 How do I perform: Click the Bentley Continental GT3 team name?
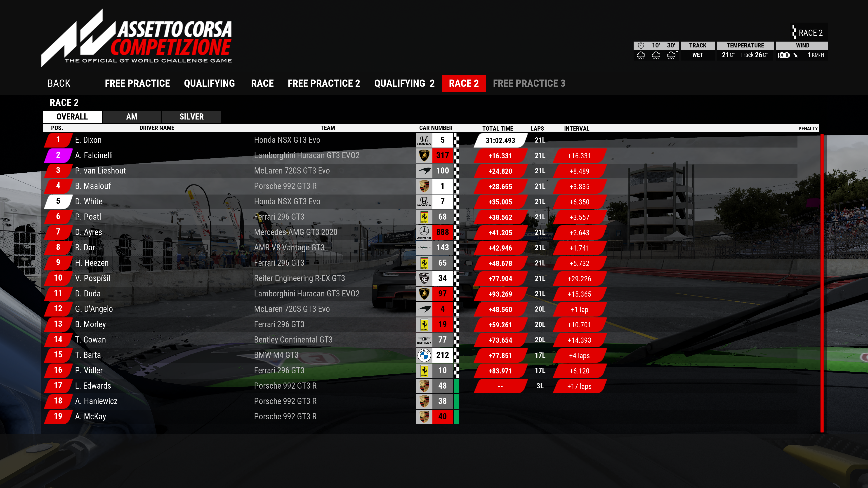(293, 340)
